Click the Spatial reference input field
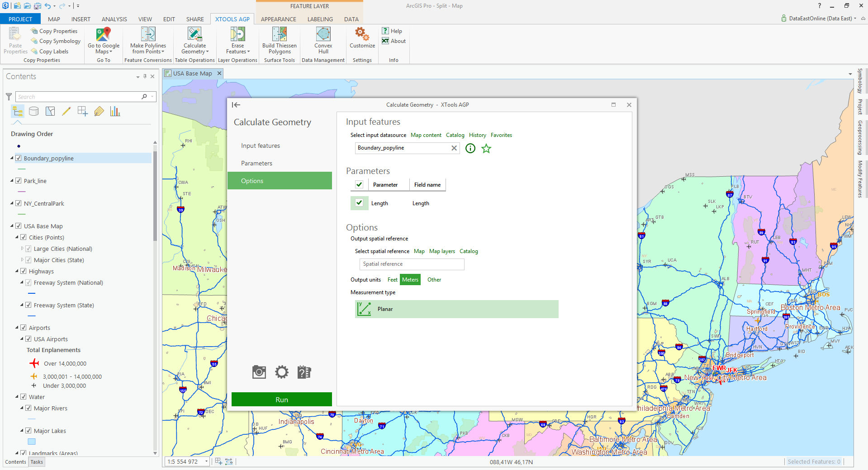Screen dimensions: 868x470 pyautogui.click(x=412, y=264)
